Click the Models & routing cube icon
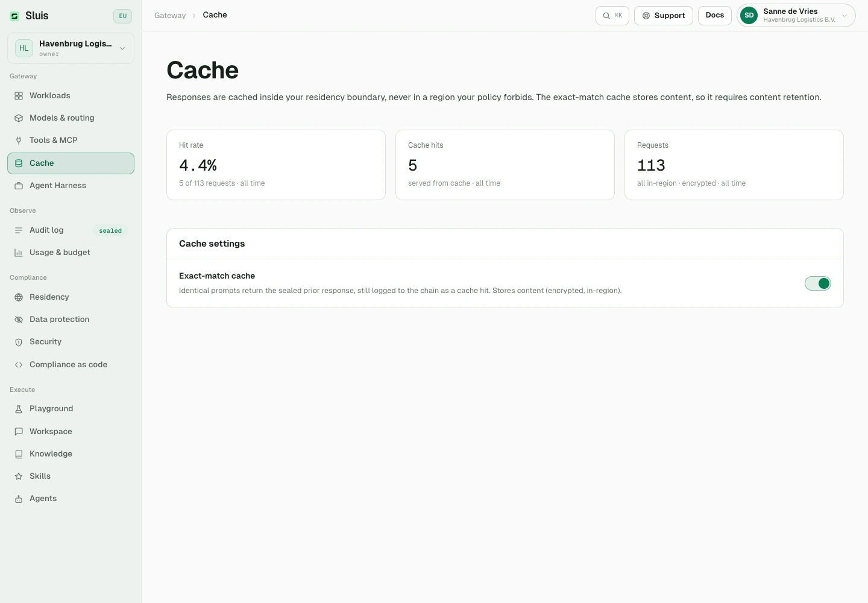 click(x=19, y=118)
